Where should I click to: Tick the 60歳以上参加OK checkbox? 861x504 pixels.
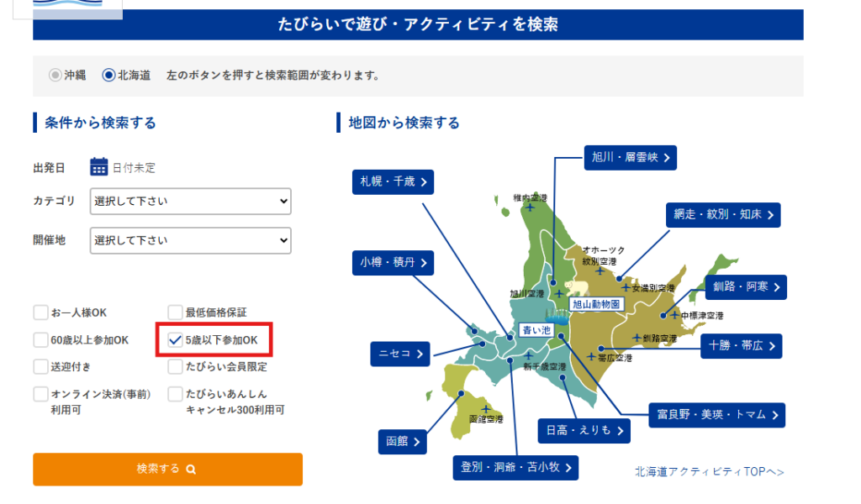coord(40,340)
